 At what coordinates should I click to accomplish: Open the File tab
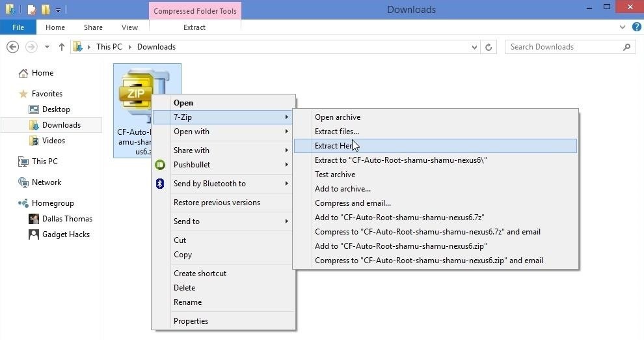pyautogui.click(x=18, y=27)
